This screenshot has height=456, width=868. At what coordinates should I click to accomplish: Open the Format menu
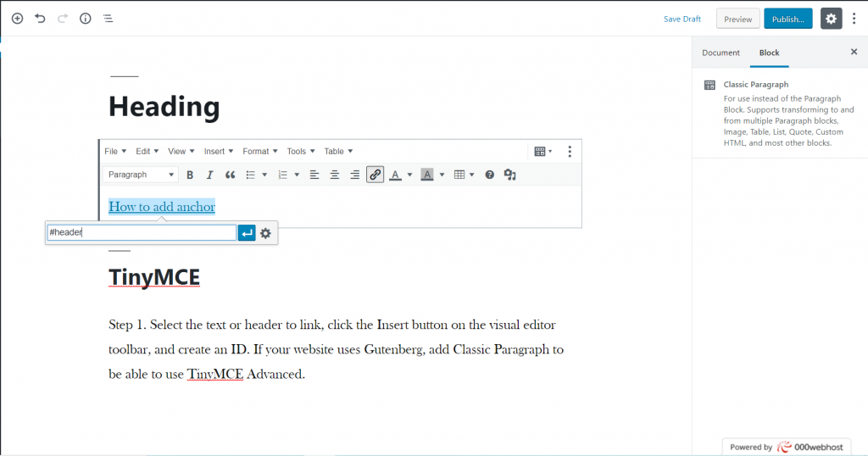pos(259,151)
